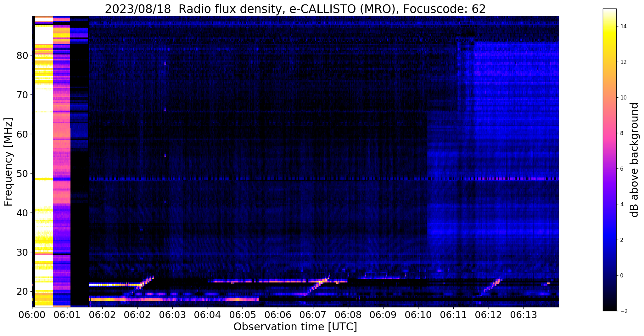Click the 06:09 time tick label

pyautogui.click(x=383, y=315)
